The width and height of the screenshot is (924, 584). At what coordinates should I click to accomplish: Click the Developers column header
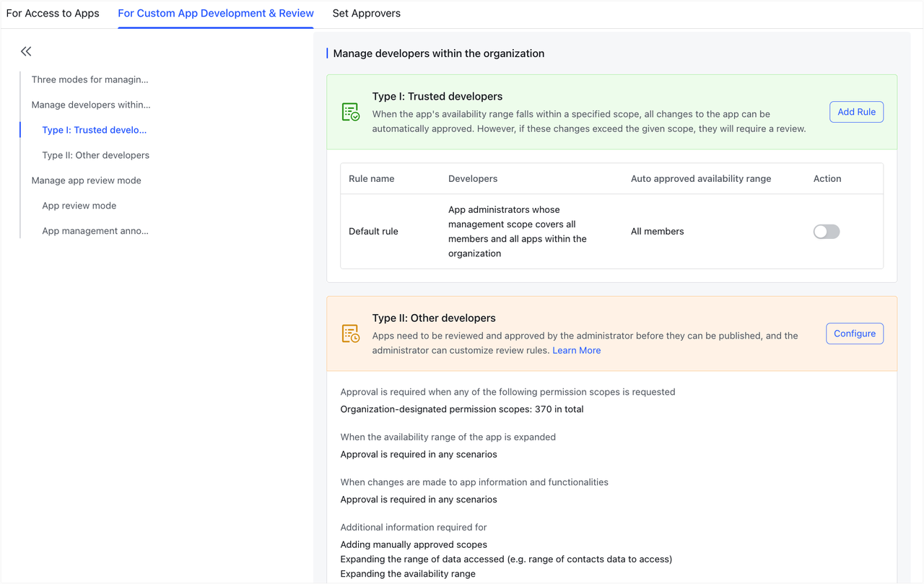tap(473, 178)
